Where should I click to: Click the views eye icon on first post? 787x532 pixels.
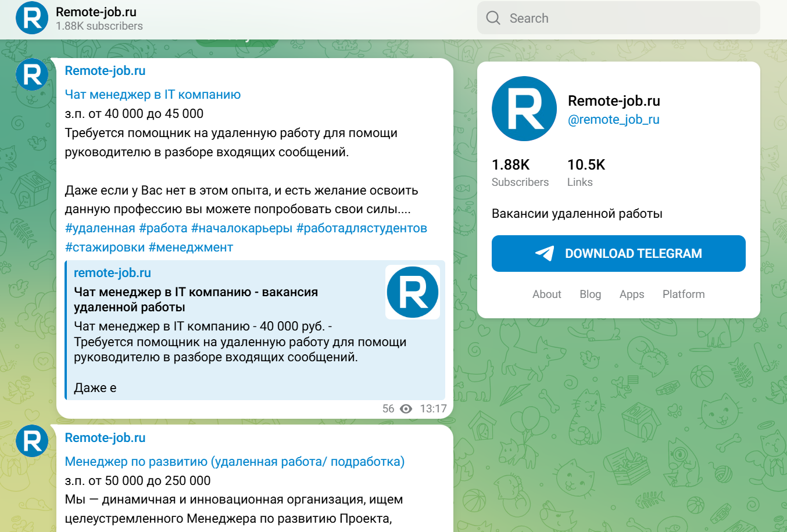point(406,409)
